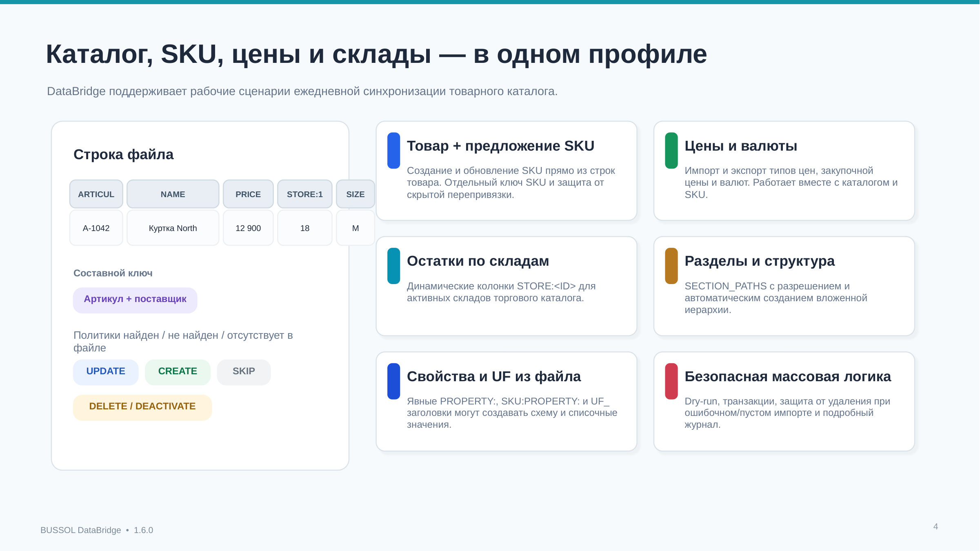Image resolution: width=980 pixels, height=551 pixels.
Task: Click the 'Безопасная массовая логика' heading
Action: pos(788,376)
